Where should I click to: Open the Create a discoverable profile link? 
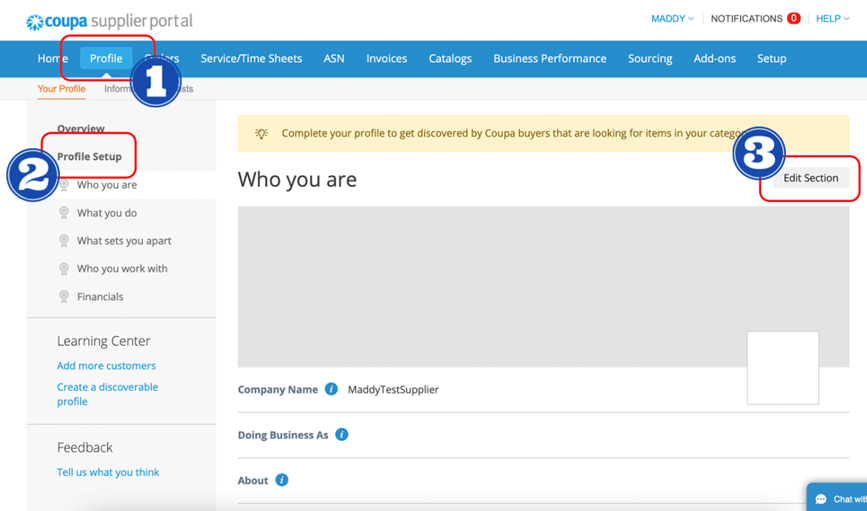point(107,394)
